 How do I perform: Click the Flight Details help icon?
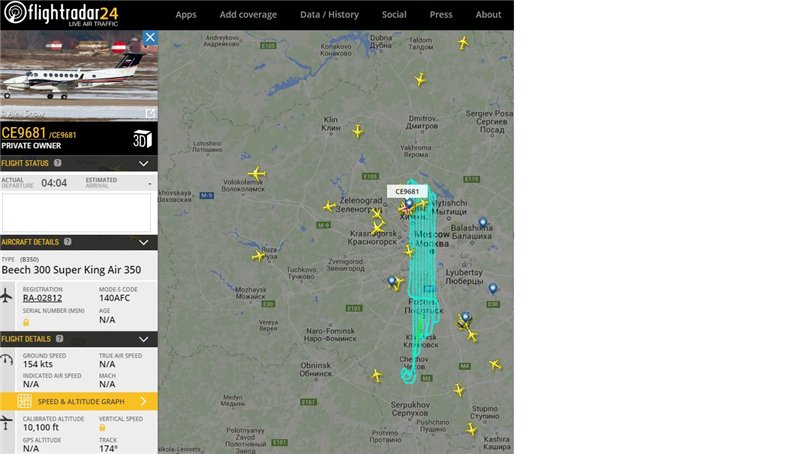coord(60,339)
